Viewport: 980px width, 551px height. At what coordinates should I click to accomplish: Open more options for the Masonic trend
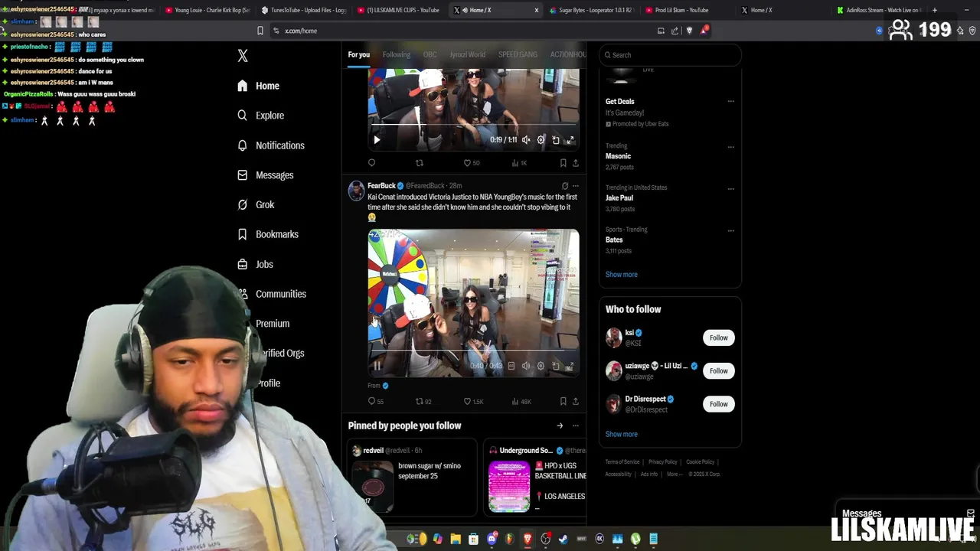(730, 146)
